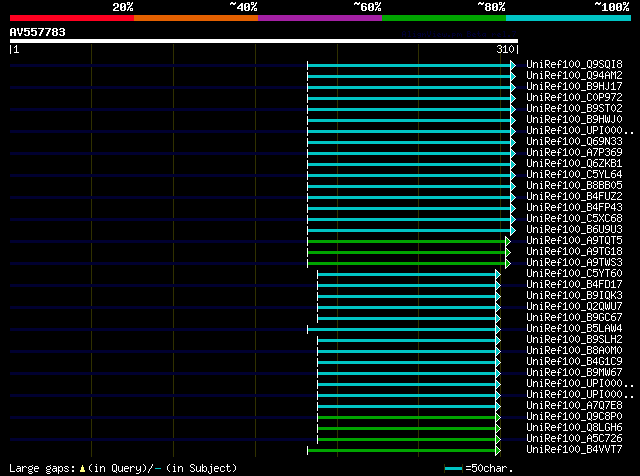Click the cyan alignment bar for B9MW67
The height and width of the screenshot is (476, 640).
tap(407, 374)
